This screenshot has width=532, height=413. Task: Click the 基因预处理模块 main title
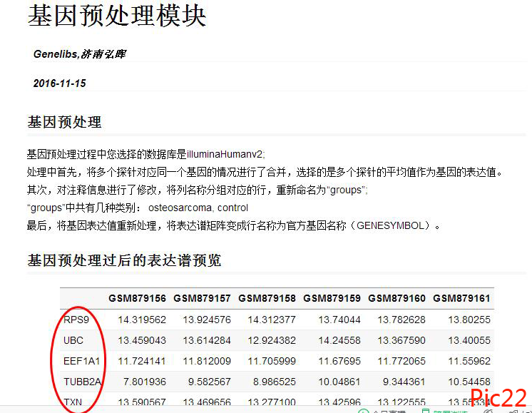click(117, 16)
